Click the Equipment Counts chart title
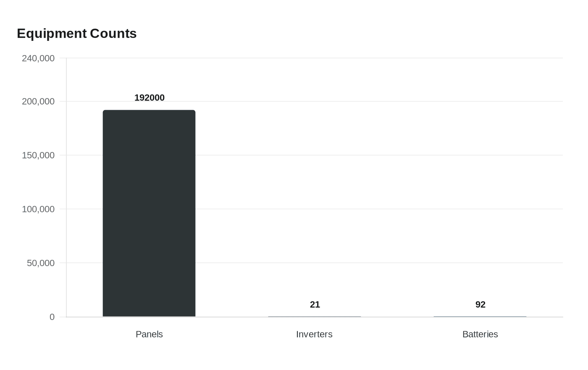This screenshot has height=370, width=588. [x=77, y=33]
